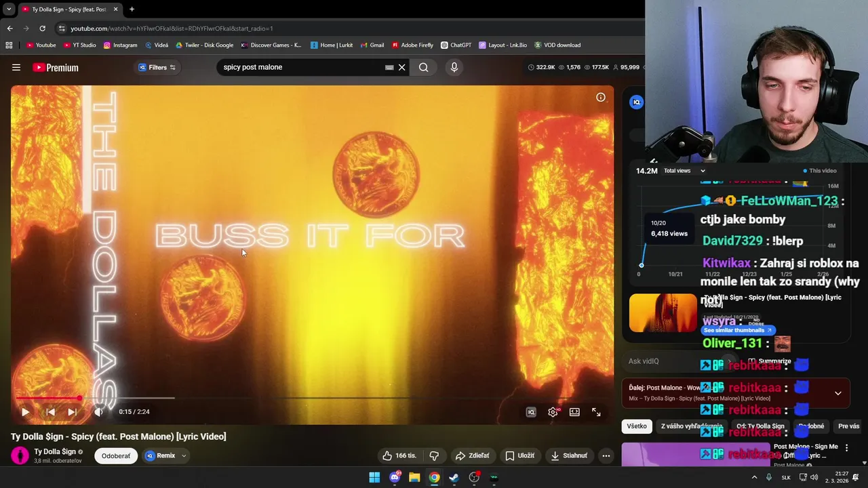Image resolution: width=868 pixels, height=488 pixels.
Task: Mute the video volume
Action: click(98, 411)
